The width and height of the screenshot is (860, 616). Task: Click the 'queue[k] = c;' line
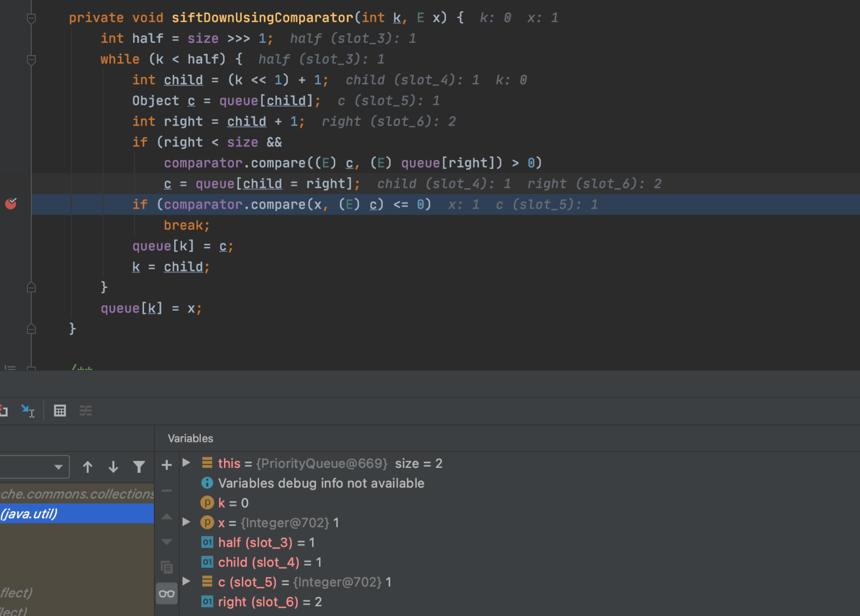tap(183, 246)
